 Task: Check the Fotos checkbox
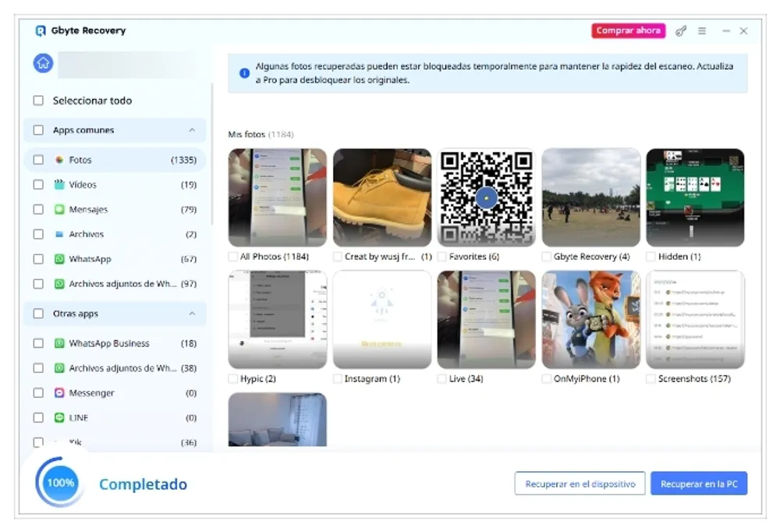pyautogui.click(x=38, y=160)
